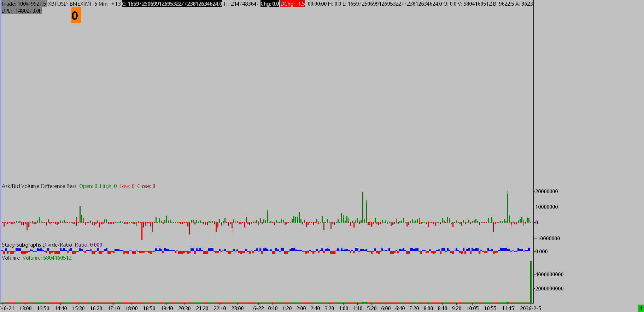Click the 'Close: 0' study value
Screen dimensions: 644x312
click(x=146, y=186)
